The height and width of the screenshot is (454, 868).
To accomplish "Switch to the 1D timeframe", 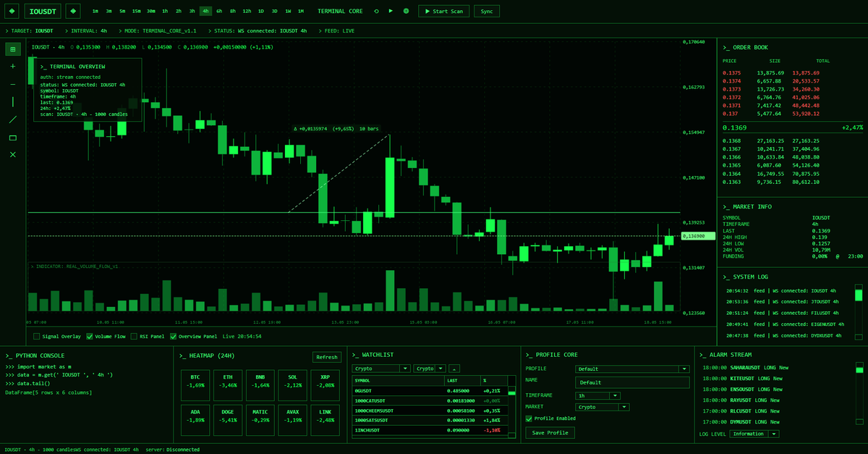I will click(x=261, y=12).
